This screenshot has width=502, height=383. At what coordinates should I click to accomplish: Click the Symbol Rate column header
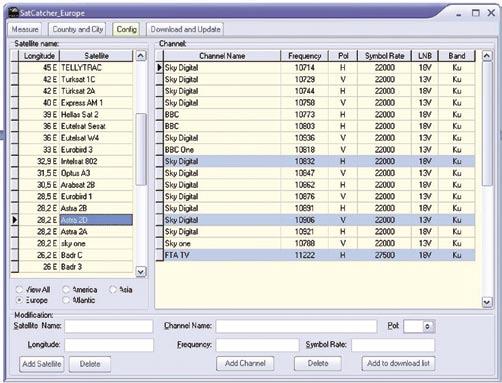click(384, 56)
